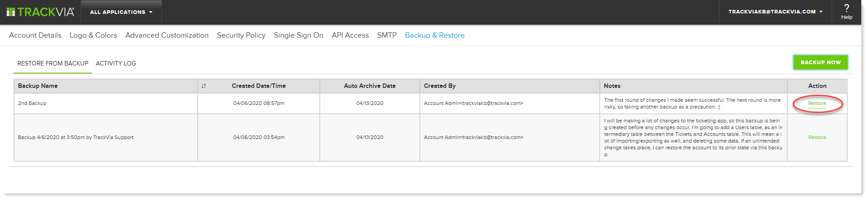Switch to Activity Log tab

pos(116,64)
